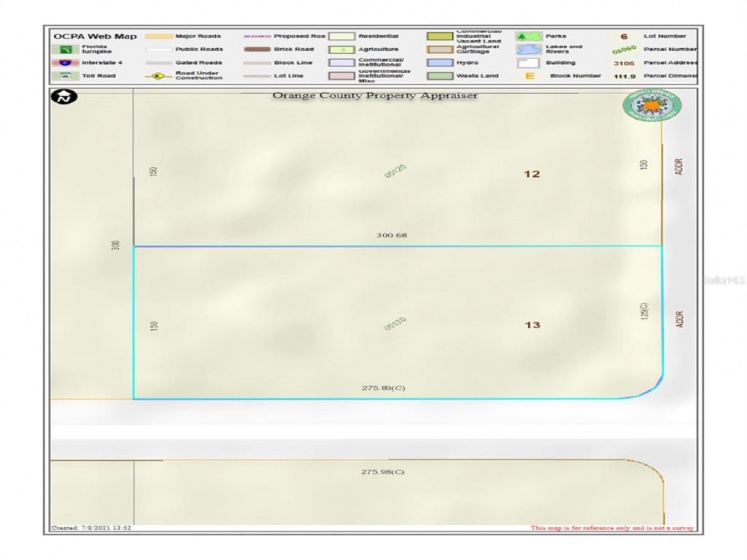Click the Major Roads line symbol
747x560 pixels.
click(159, 36)
